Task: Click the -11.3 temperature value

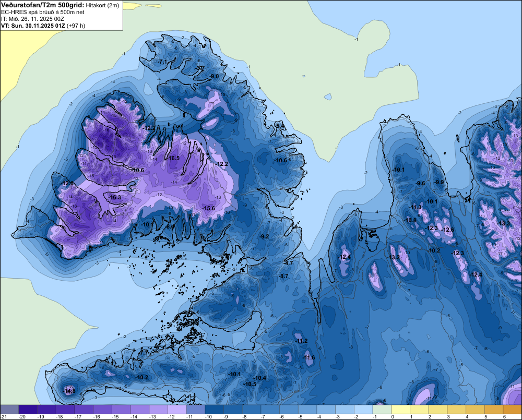Action: pyautogui.click(x=416, y=207)
